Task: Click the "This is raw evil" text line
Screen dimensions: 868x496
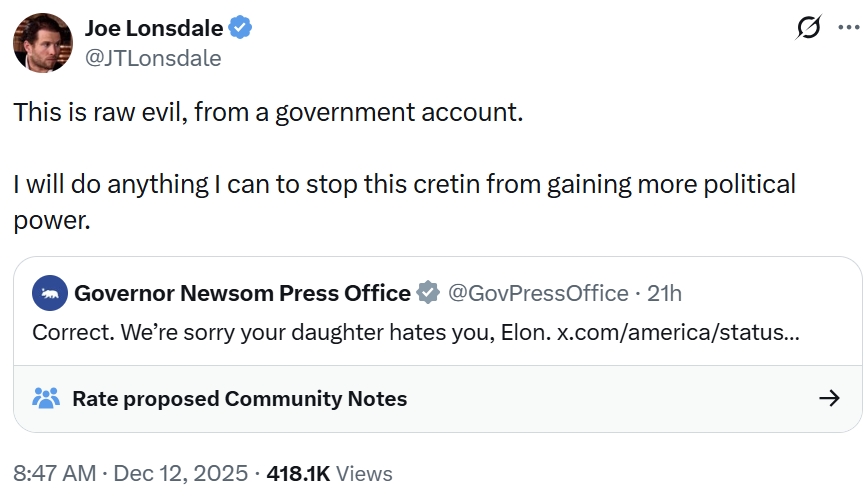Action: (x=268, y=111)
